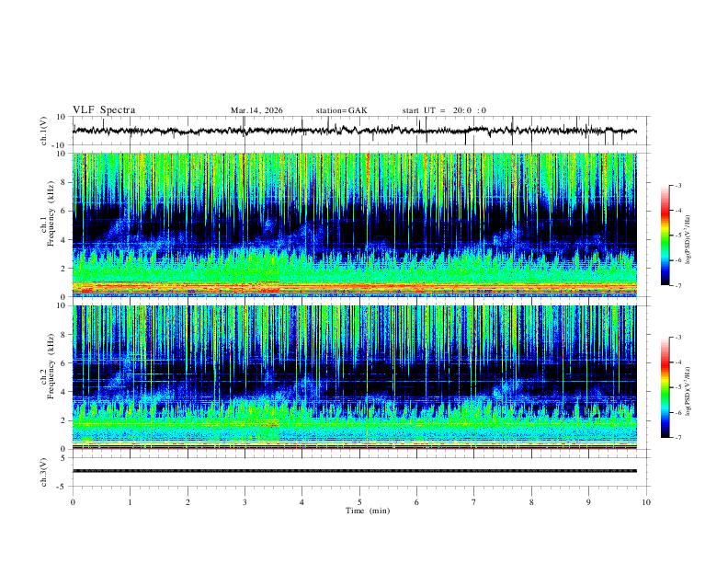Screen dimensions: 728x563
Task: Click tick label "9" on the Time axis
Action: (x=588, y=502)
